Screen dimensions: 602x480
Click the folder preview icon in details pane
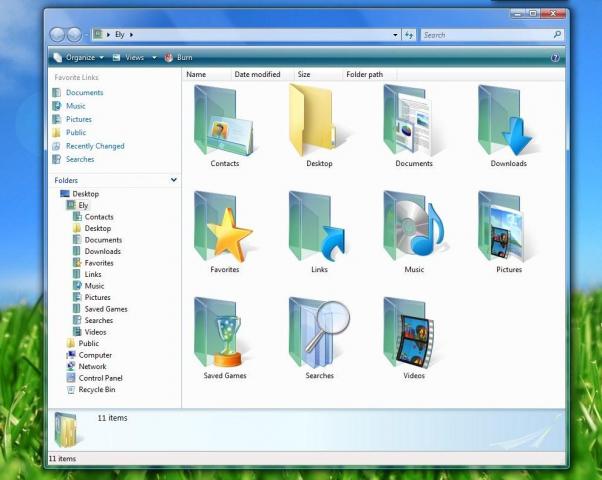[66, 430]
